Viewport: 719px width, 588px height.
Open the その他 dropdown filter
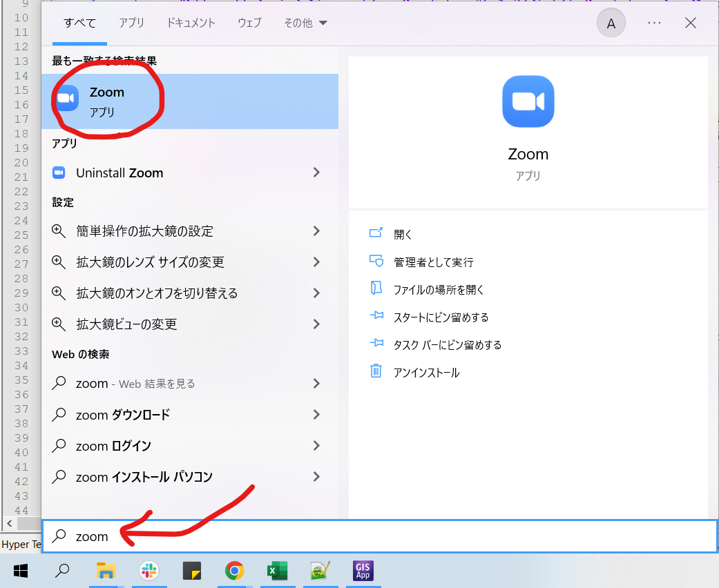coord(305,23)
